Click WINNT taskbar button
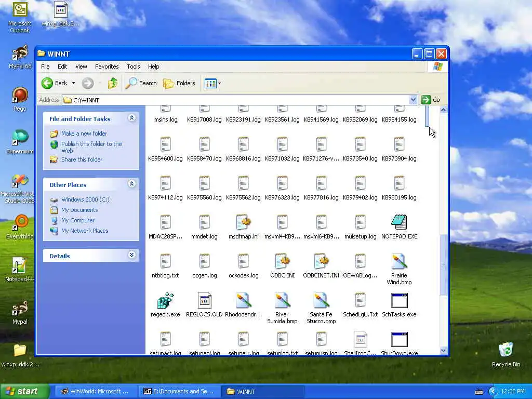Image resolution: width=532 pixels, height=399 pixels. point(262,391)
